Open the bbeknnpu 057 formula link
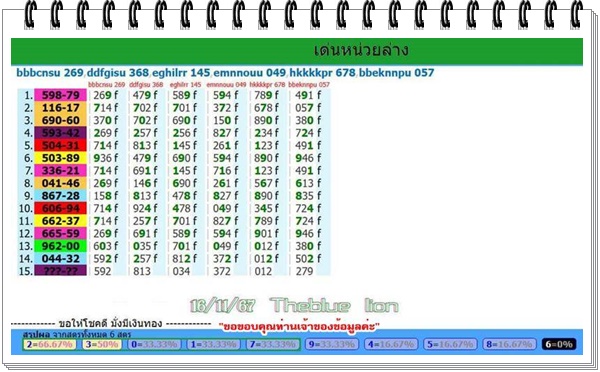Screen dimensions: 600x372 (396, 73)
